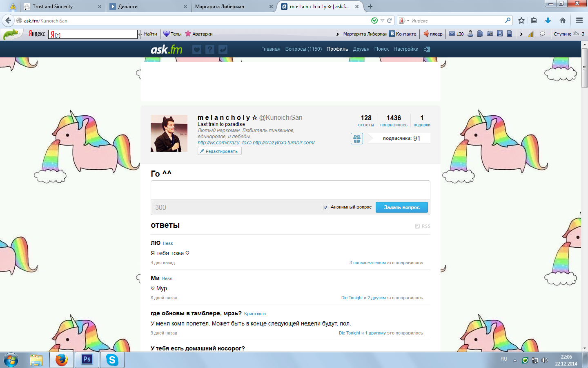Switch to Trust and Sincerity tab
This screenshot has height=368, width=588.
[62, 7]
